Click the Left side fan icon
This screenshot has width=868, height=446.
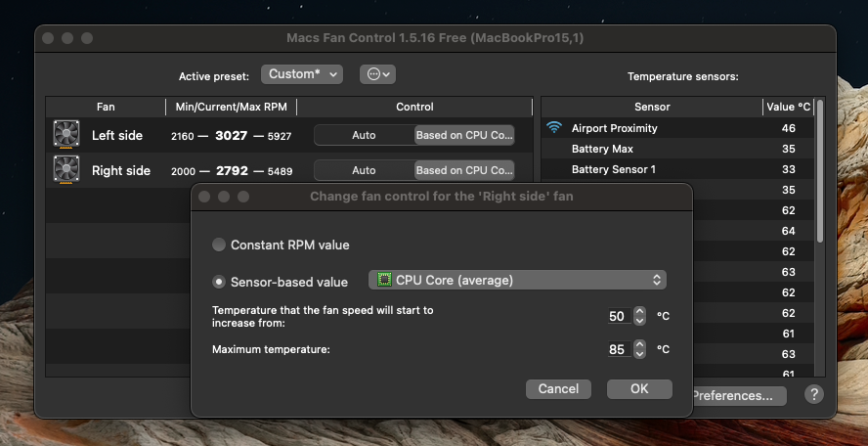(66, 135)
